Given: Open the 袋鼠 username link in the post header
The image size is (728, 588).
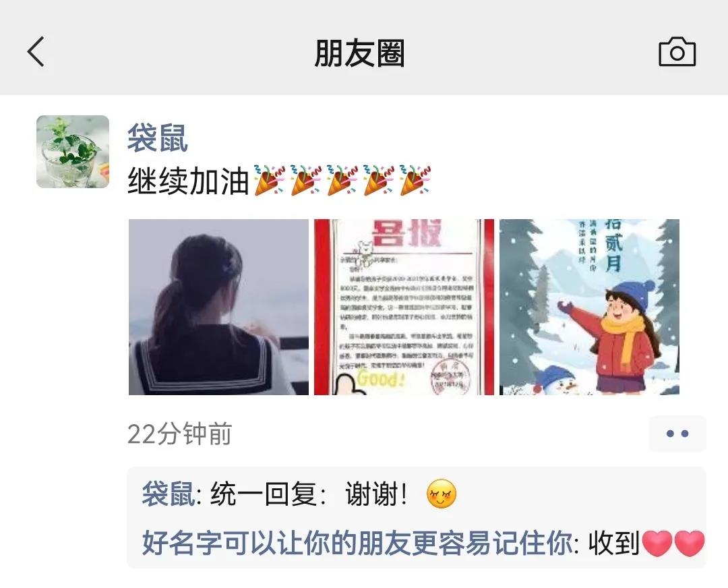Looking at the screenshot, I should pyautogui.click(x=157, y=138).
